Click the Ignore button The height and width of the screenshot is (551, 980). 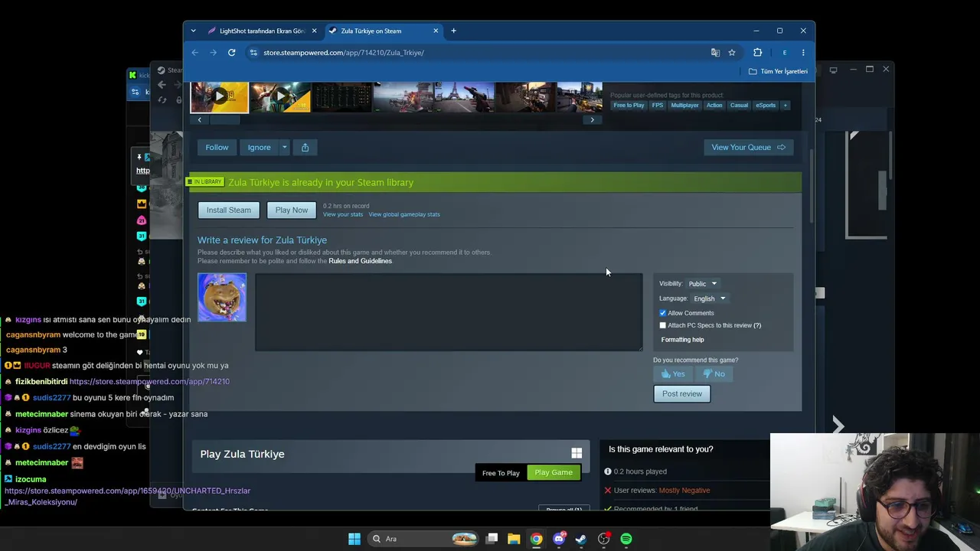[259, 147]
